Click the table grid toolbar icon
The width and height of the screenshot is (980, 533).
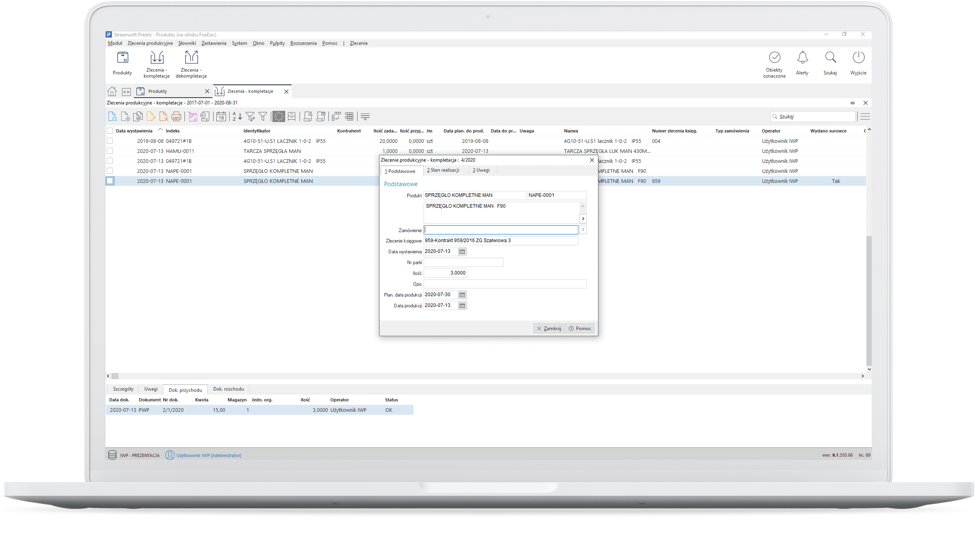click(349, 117)
